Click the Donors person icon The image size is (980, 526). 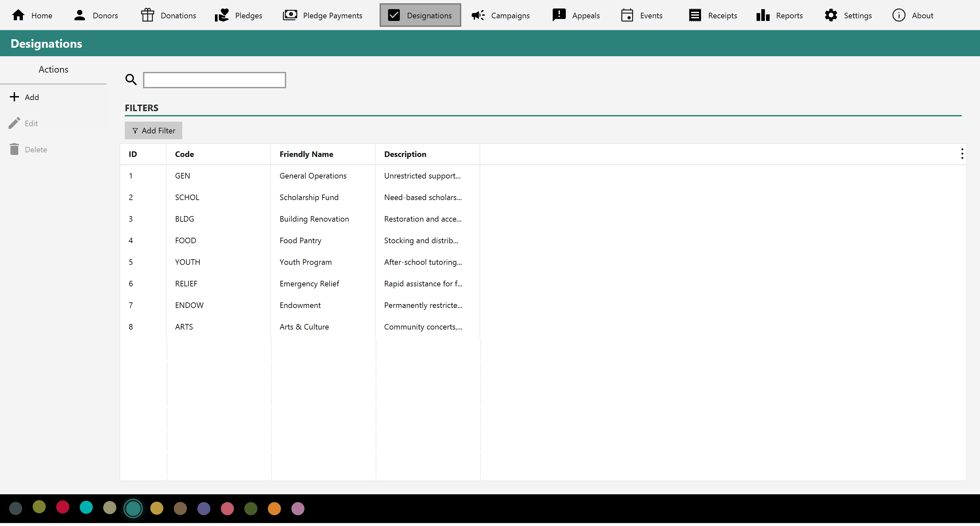79,15
